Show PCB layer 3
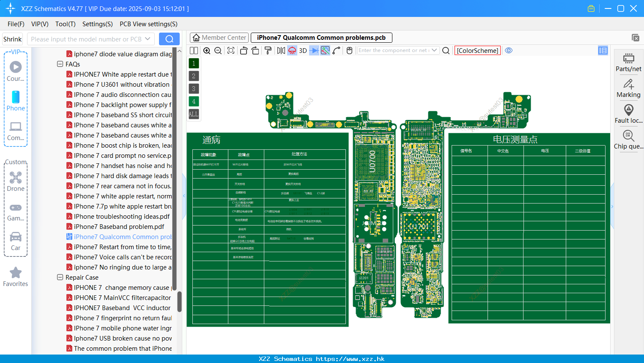This screenshot has width=644, height=363. (194, 89)
